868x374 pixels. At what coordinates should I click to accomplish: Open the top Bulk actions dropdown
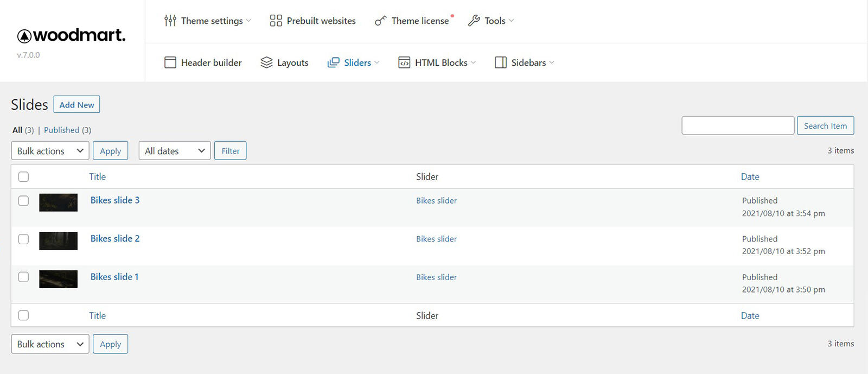tap(50, 151)
